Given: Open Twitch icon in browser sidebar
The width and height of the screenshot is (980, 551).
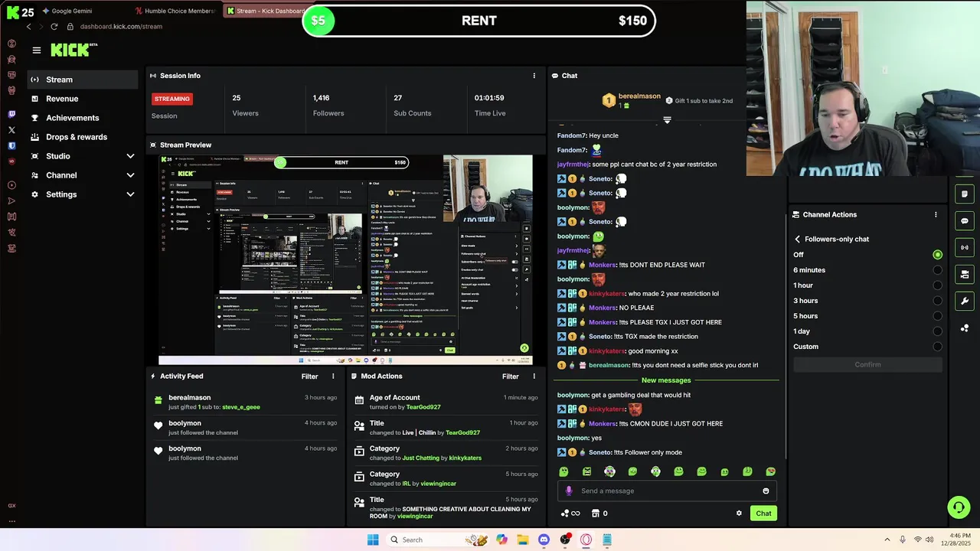Looking at the screenshot, I should [11, 114].
